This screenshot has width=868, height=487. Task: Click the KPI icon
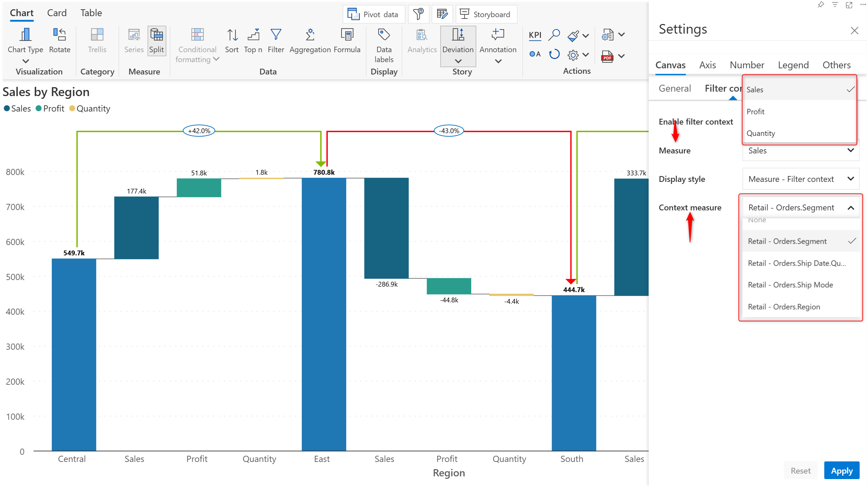click(x=535, y=35)
